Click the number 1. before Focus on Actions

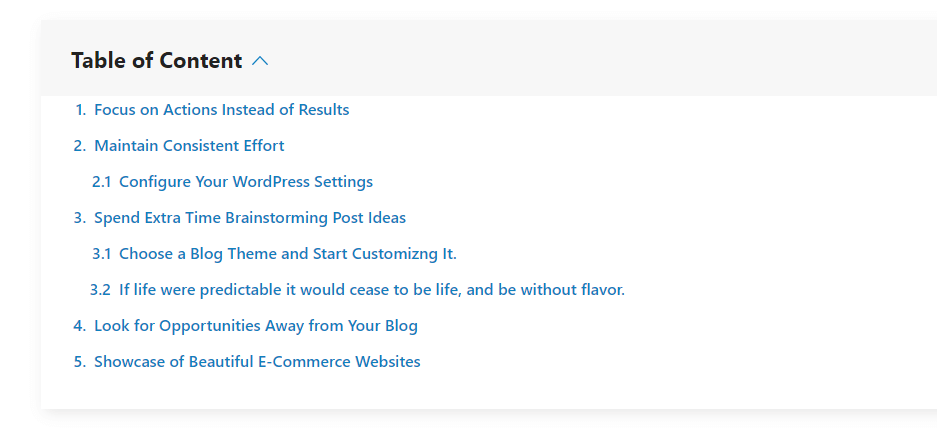tap(81, 110)
